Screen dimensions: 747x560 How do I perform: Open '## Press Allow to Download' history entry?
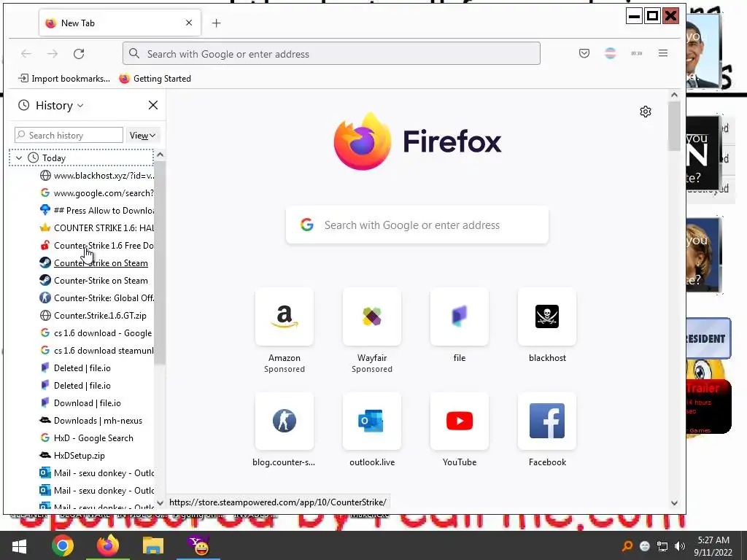click(x=97, y=211)
